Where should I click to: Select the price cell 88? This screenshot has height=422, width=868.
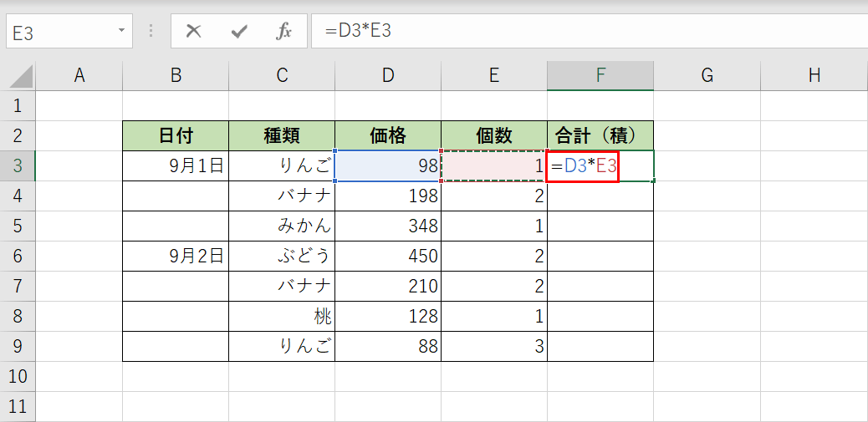[x=388, y=346]
